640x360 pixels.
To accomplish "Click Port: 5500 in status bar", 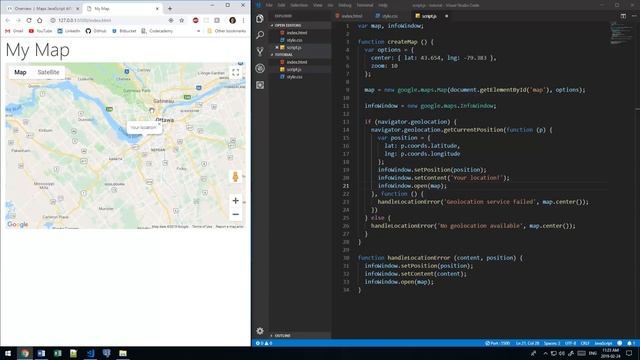I will coord(498,343).
